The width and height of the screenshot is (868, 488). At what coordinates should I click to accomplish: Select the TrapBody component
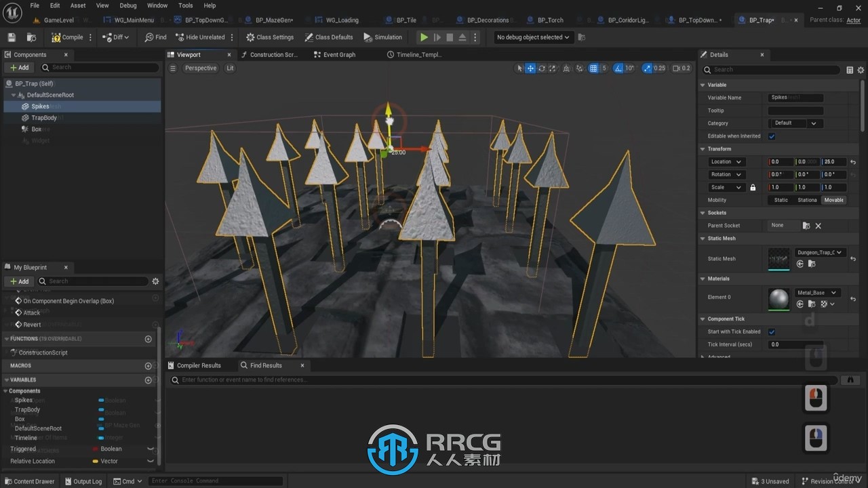[81, 118]
